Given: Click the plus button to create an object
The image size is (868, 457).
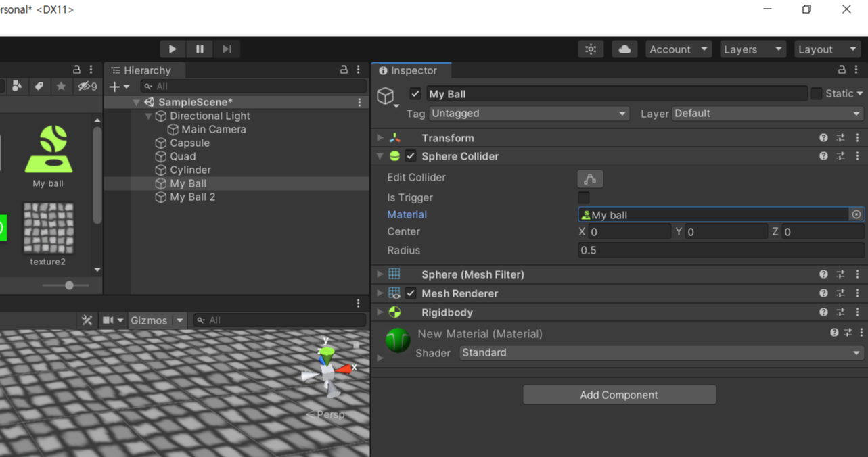Looking at the screenshot, I should (119, 87).
